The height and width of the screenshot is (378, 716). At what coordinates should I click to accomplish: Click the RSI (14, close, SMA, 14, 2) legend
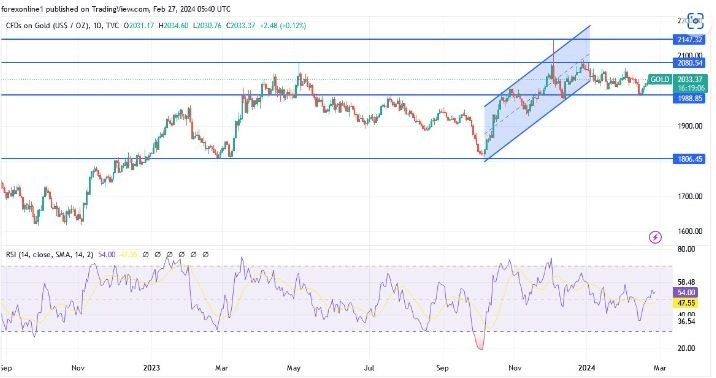(x=49, y=254)
